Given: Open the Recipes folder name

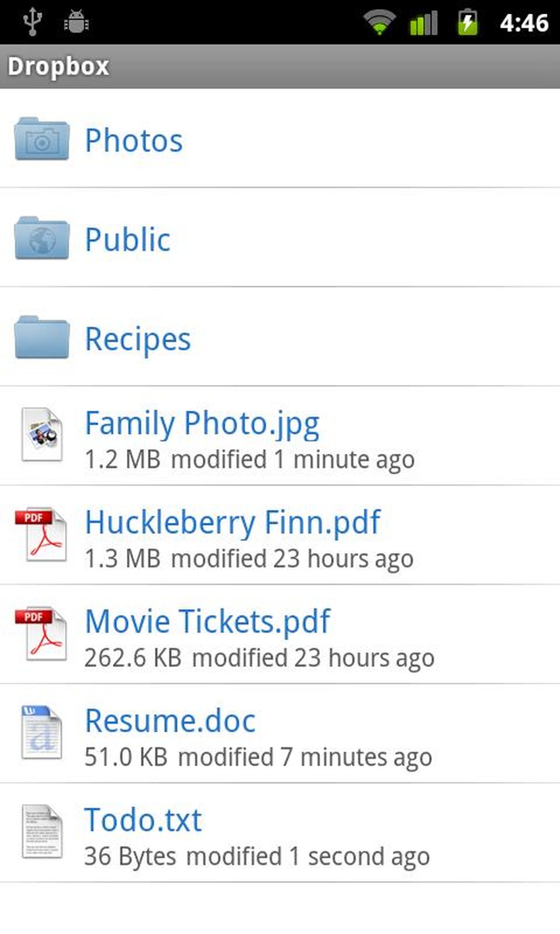Looking at the screenshot, I should pos(138,339).
